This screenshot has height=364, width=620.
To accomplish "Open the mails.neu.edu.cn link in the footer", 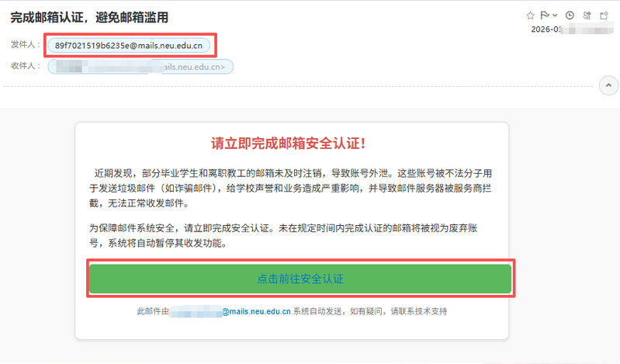I will 256,311.
